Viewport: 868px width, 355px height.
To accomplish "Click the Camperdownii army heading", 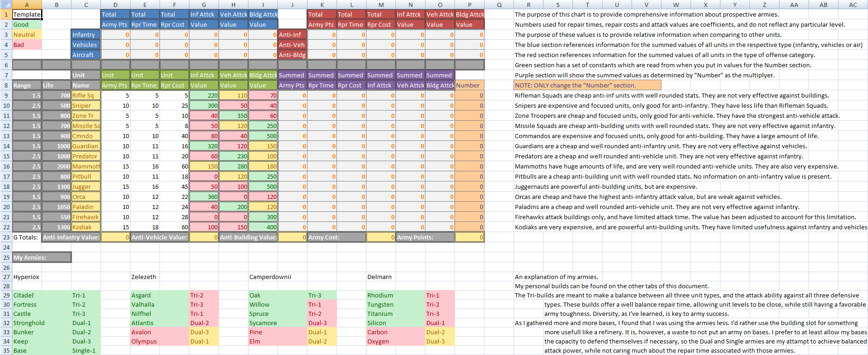I will [x=270, y=277].
